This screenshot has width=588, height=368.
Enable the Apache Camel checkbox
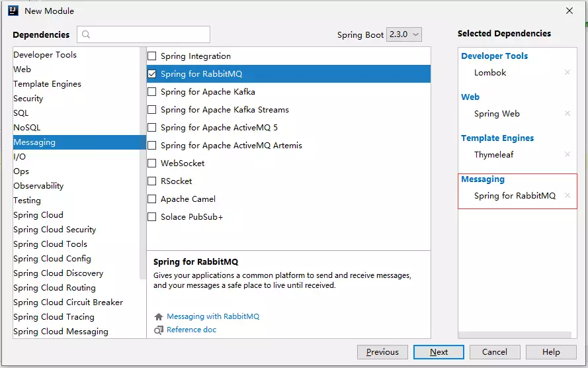pos(152,199)
